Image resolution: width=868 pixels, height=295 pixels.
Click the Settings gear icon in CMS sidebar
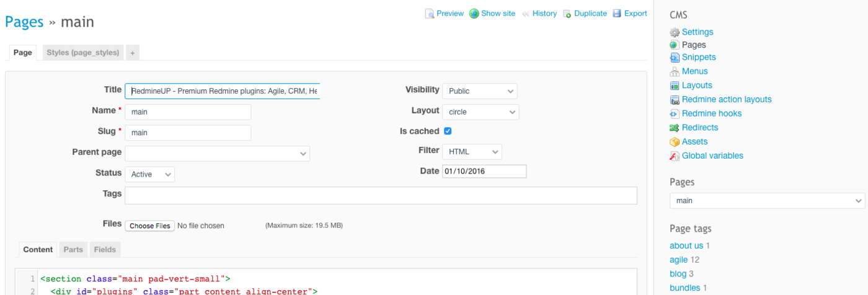coord(675,32)
